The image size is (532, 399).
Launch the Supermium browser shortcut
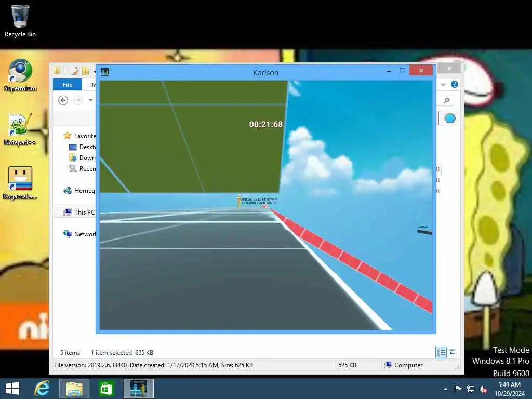tap(20, 75)
